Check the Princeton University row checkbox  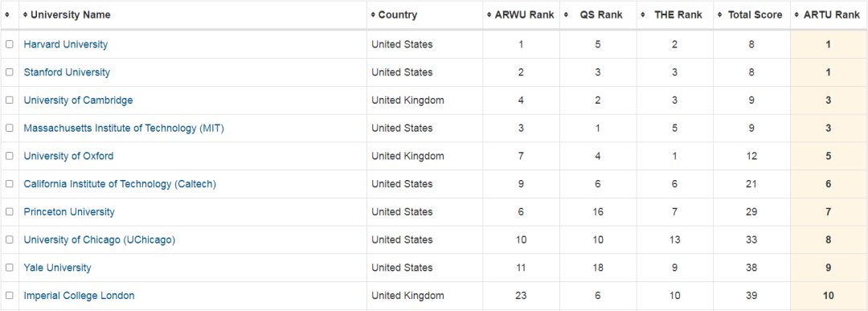click(10, 212)
